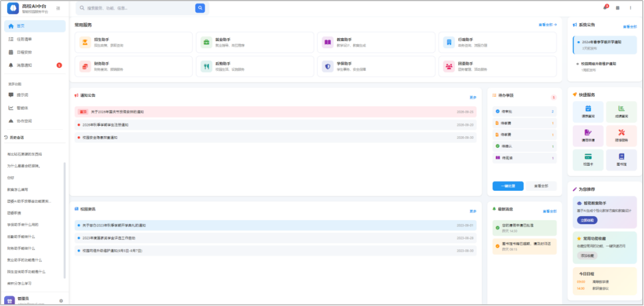Click 查看全部 link in 最新消息 panel
644x306 pixels.
click(x=549, y=212)
